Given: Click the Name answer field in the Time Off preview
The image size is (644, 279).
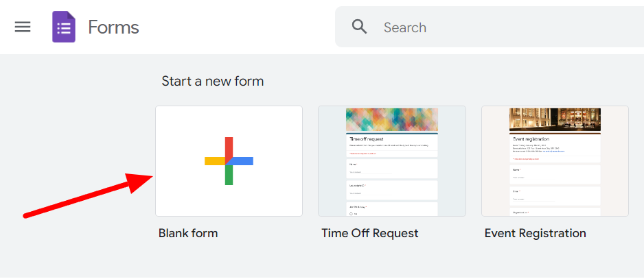Looking at the screenshot, I should pos(369,172).
